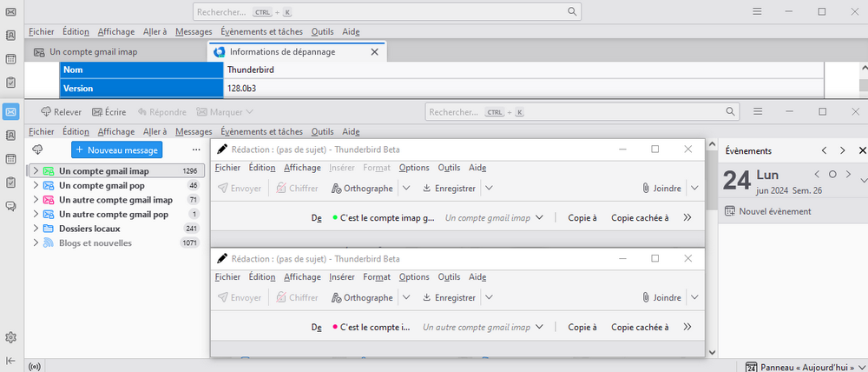This screenshot has height=372, width=868.
Task: Go to previous day beside Lun
Action: coord(817,174)
